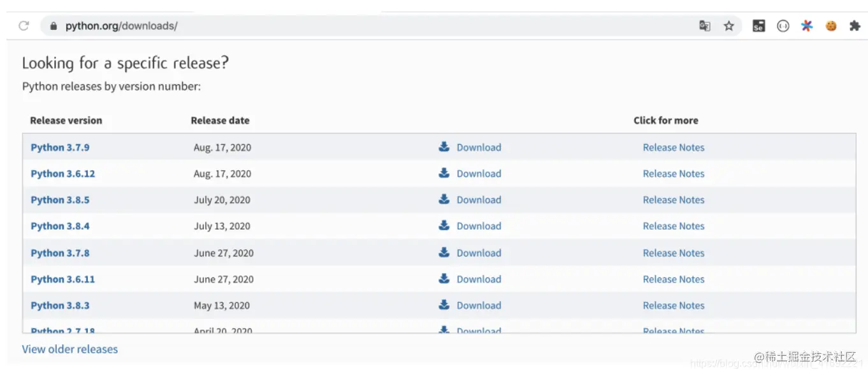Read Release Notes for Python 3.6.12
This screenshot has width=868, height=375.
[x=674, y=173]
